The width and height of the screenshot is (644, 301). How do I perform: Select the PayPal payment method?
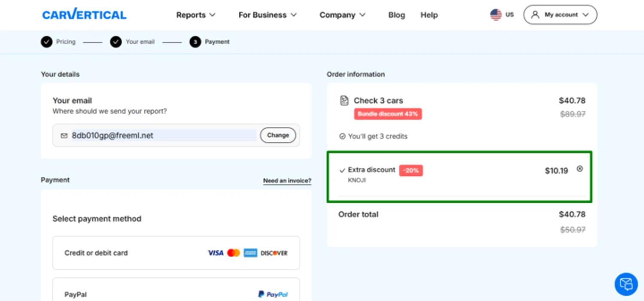(176, 289)
